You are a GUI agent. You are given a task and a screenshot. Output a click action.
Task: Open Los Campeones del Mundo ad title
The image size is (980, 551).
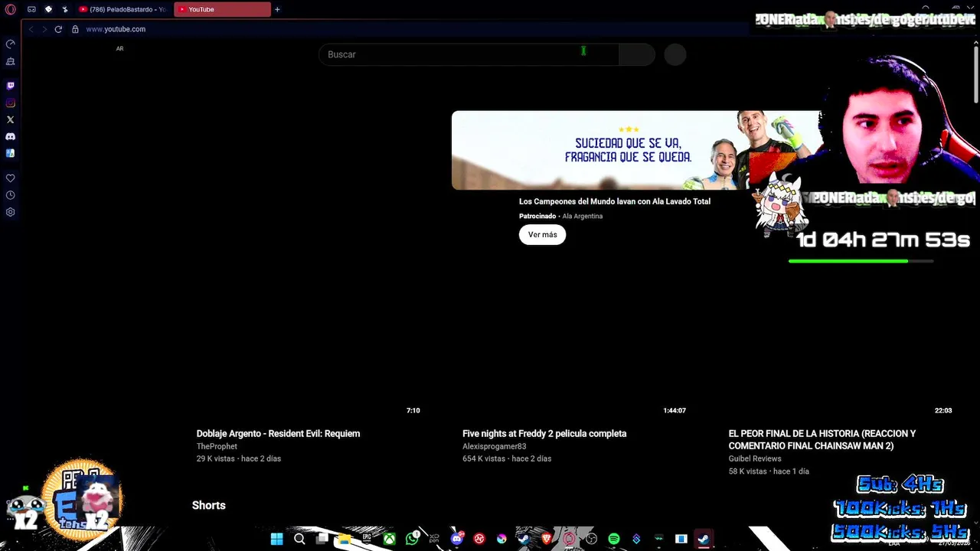tap(615, 201)
